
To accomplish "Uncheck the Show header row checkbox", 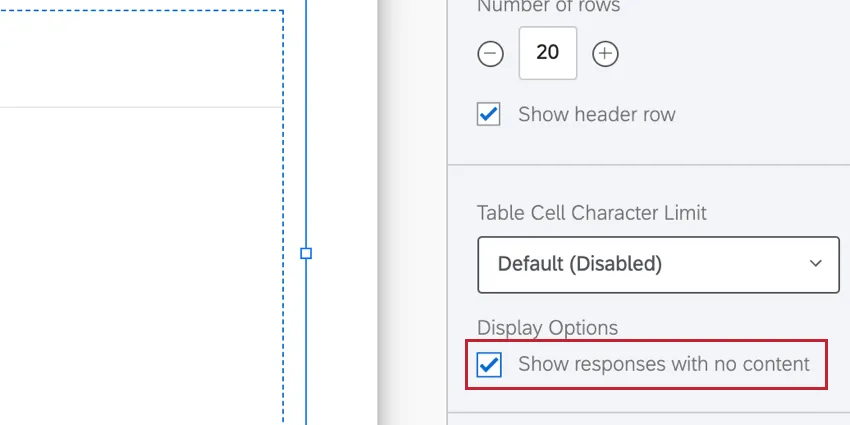I will pyautogui.click(x=489, y=114).
